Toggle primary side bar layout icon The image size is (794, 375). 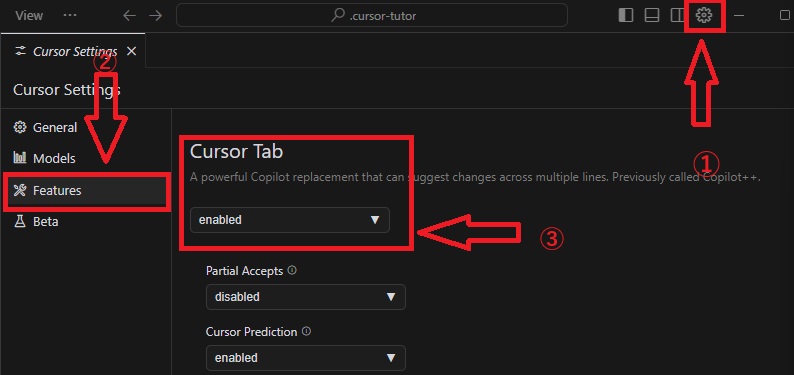(626, 16)
